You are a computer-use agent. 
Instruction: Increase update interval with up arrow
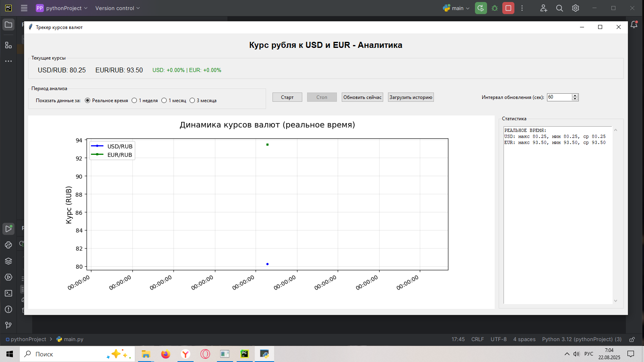coord(575,95)
